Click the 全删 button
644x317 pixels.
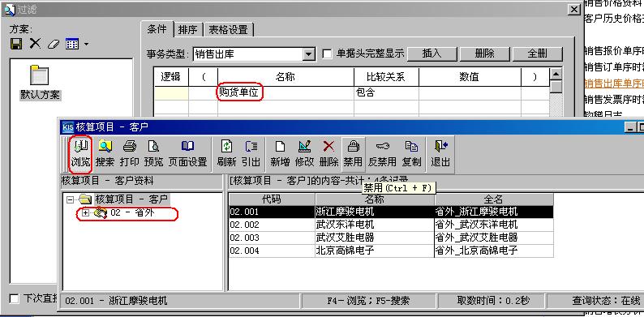click(537, 54)
